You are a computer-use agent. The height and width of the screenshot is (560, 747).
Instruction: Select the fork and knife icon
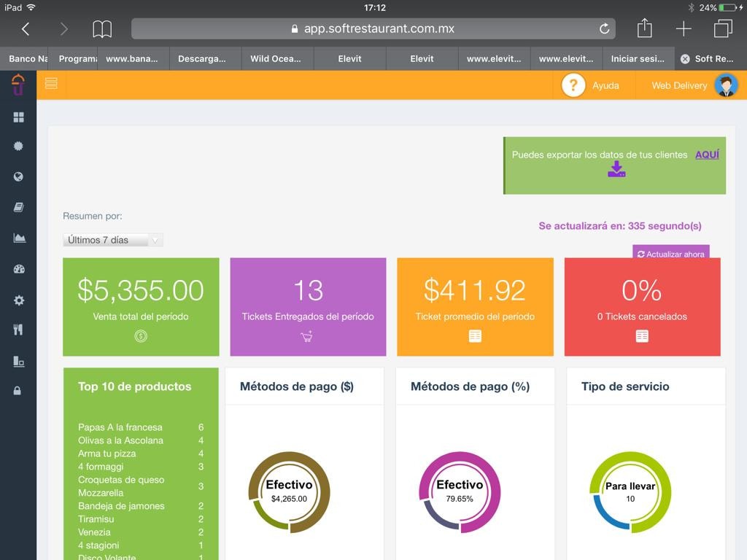click(18, 330)
